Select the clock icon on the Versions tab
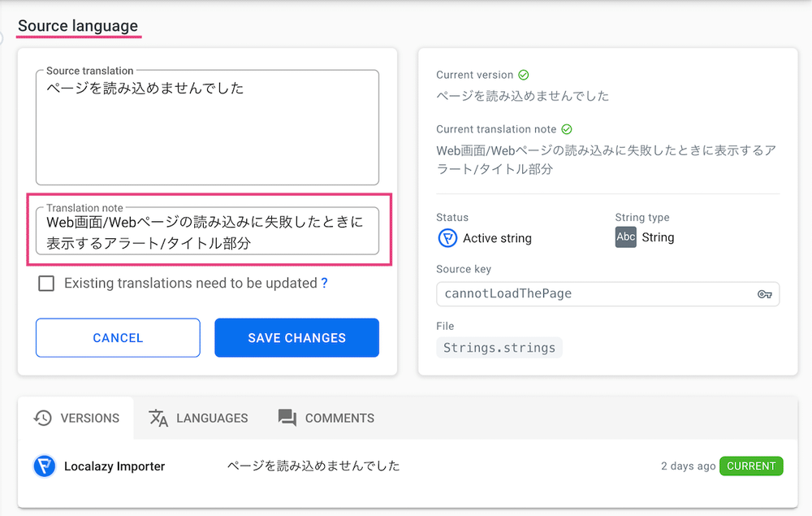This screenshot has width=812, height=516. (42, 418)
